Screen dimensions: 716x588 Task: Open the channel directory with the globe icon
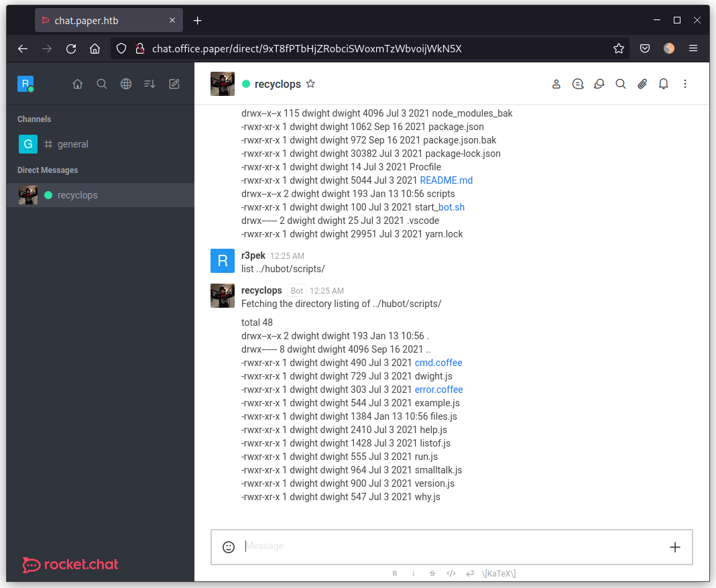(125, 84)
